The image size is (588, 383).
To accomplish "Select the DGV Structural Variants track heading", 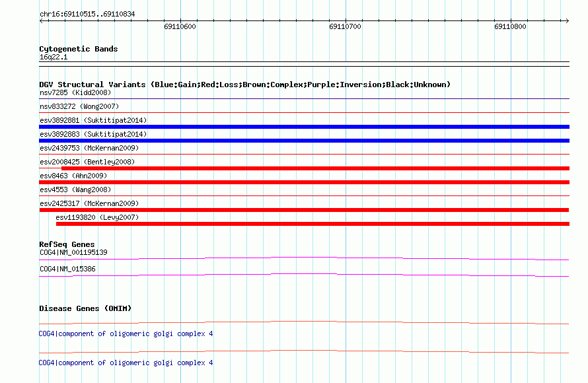I will [245, 85].
